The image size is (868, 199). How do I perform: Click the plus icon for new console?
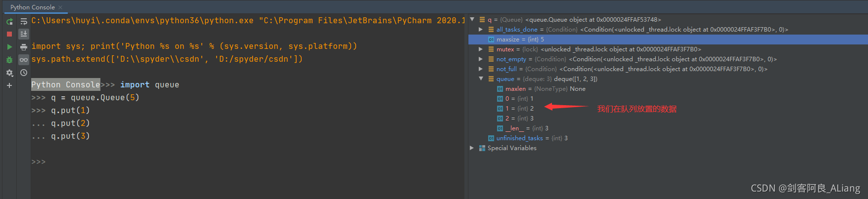[x=9, y=85]
